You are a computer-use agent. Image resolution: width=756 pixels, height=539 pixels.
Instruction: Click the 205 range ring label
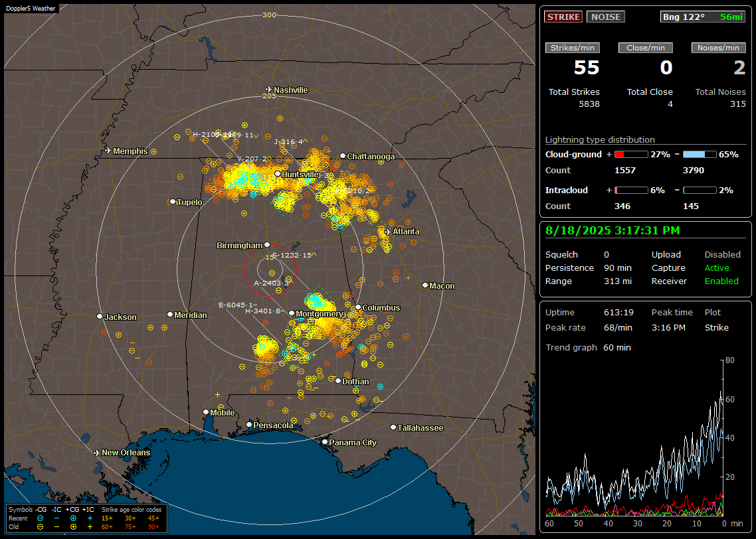click(269, 96)
